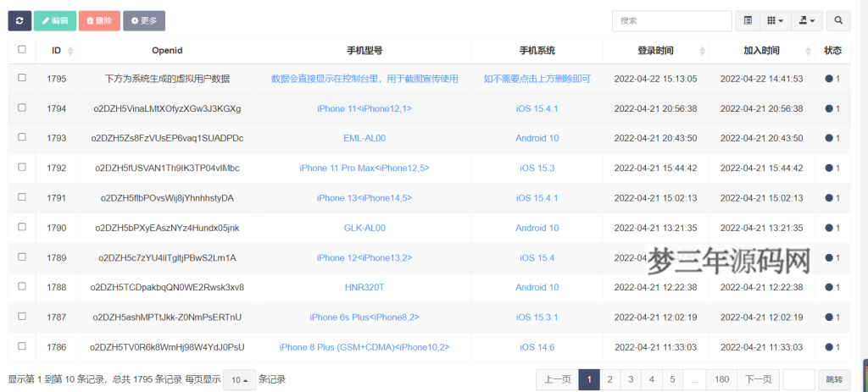Screen dimensions: 868x392
Task: Click the 下一页 next page button
Action: tap(758, 380)
